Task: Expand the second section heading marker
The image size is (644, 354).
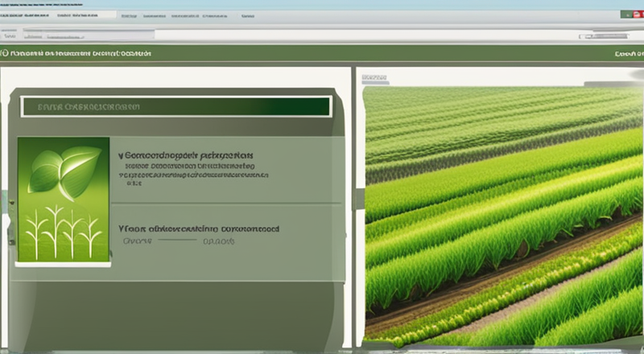Action: pos(121,228)
